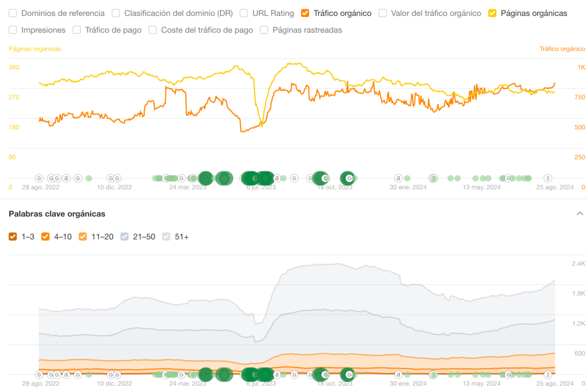Toggle the 1–3 keyword position filter
This screenshot has height=392, width=587.
[x=13, y=236]
